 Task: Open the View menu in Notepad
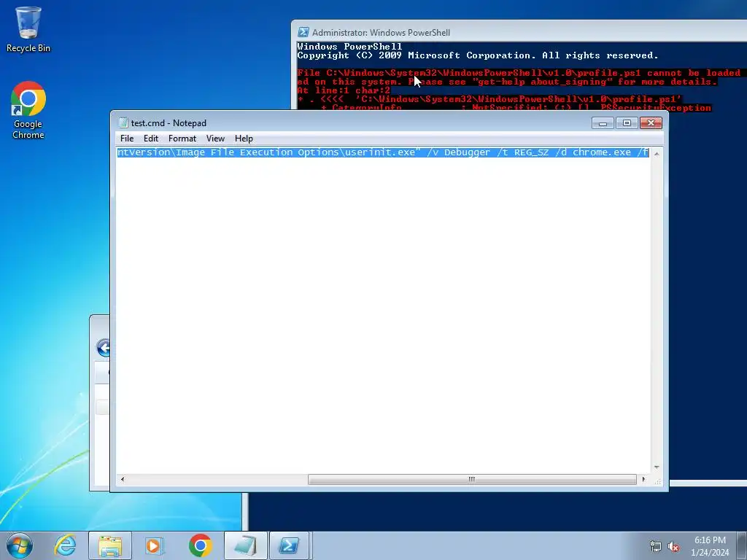pos(215,139)
